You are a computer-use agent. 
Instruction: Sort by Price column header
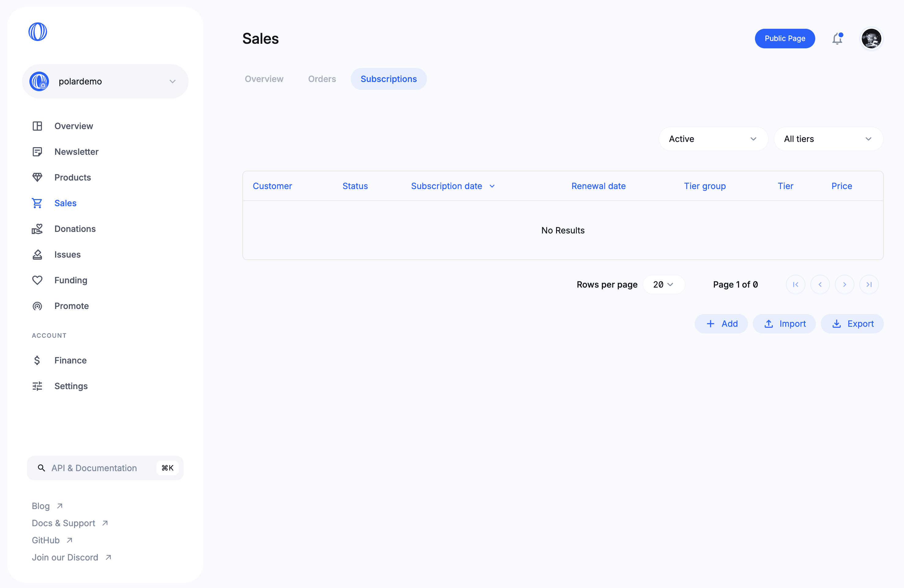pyautogui.click(x=841, y=186)
